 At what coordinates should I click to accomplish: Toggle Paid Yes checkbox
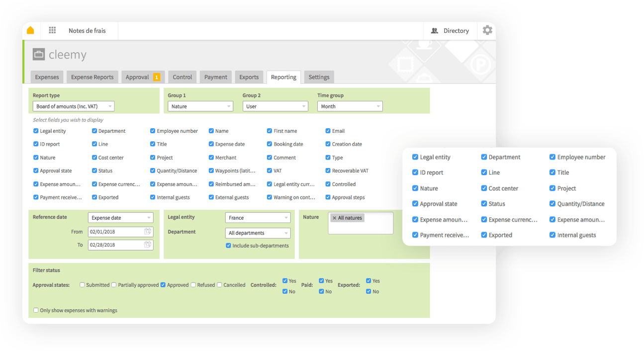coord(321,281)
